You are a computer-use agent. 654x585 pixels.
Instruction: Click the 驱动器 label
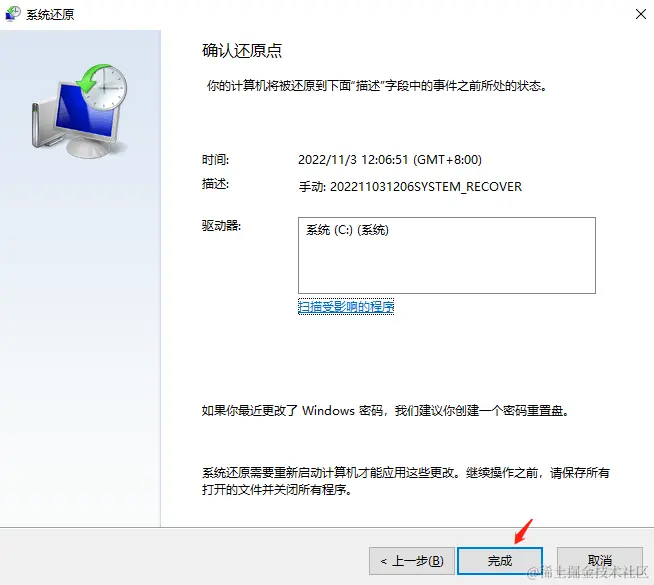[221, 226]
